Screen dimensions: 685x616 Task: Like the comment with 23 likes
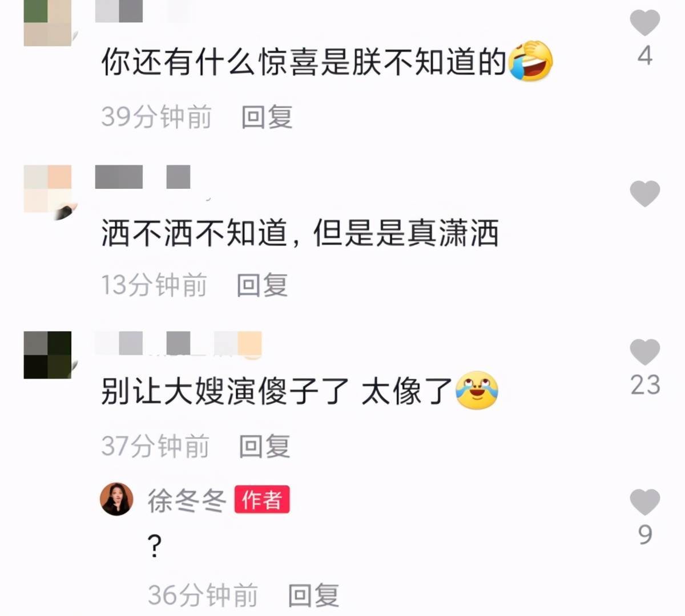coord(644,351)
